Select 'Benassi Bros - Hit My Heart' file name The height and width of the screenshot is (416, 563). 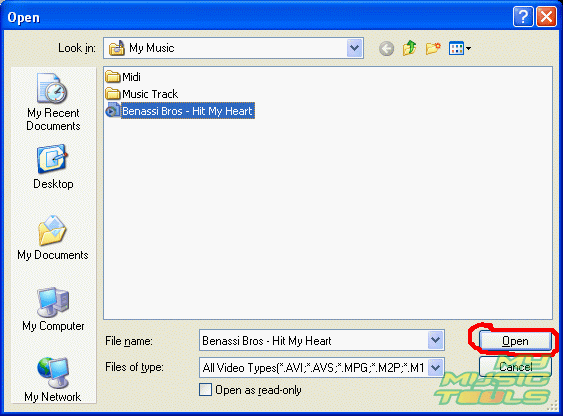point(187,111)
